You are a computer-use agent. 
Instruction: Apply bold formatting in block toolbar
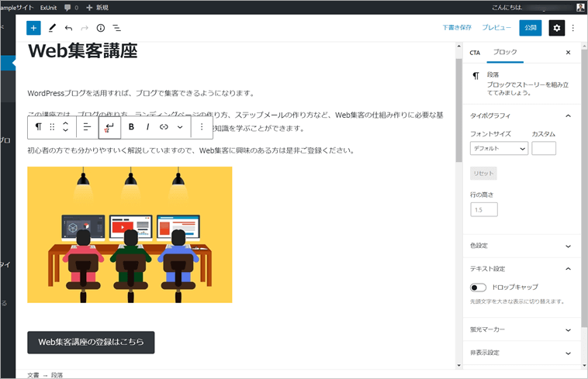131,126
